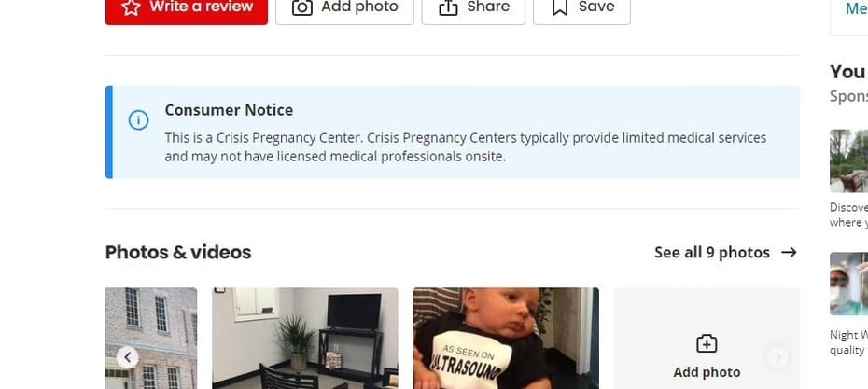Image resolution: width=868 pixels, height=389 pixels.
Task: Click the share arrow icon
Action: pyautogui.click(x=448, y=7)
